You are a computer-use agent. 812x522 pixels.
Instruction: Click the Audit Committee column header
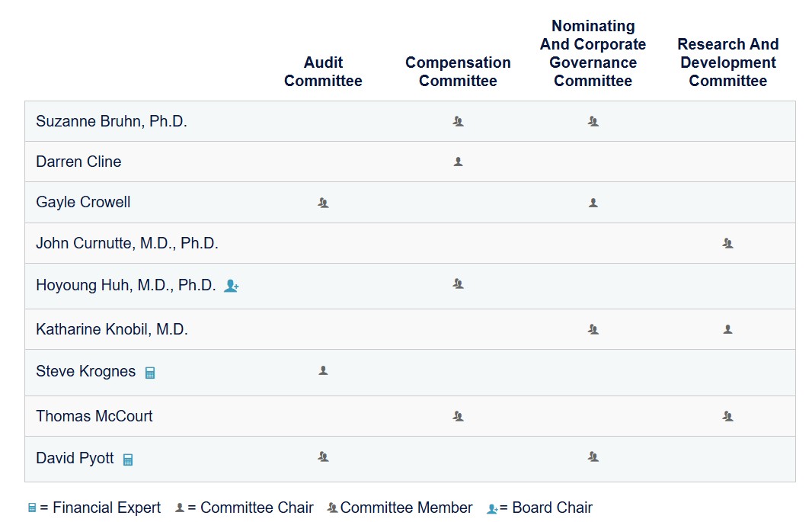click(323, 72)
